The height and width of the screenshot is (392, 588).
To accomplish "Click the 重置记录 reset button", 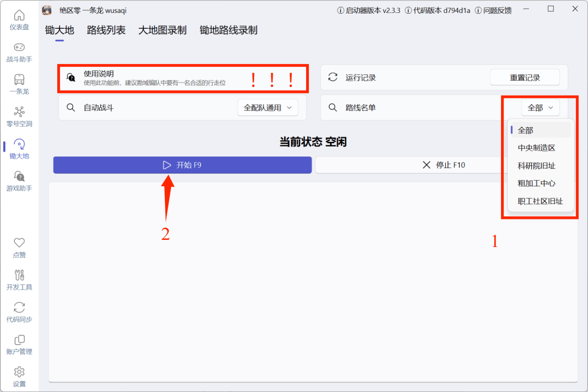I will tap(525, 78).
